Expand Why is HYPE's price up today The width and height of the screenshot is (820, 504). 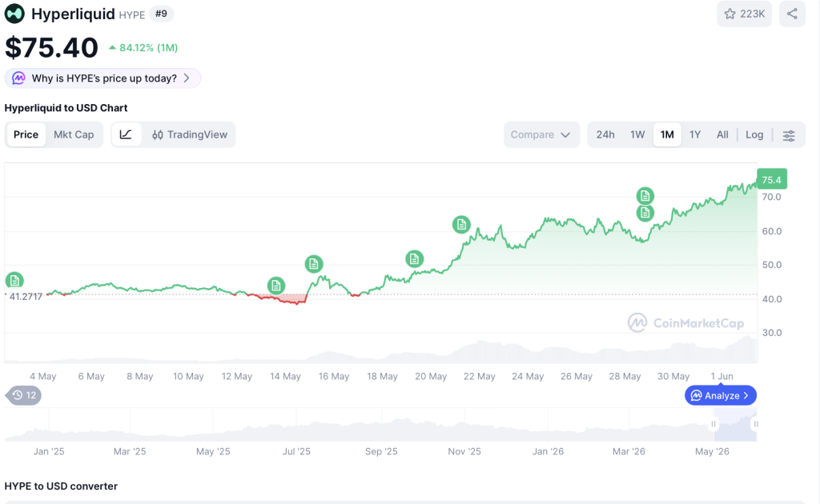point(102,78)
